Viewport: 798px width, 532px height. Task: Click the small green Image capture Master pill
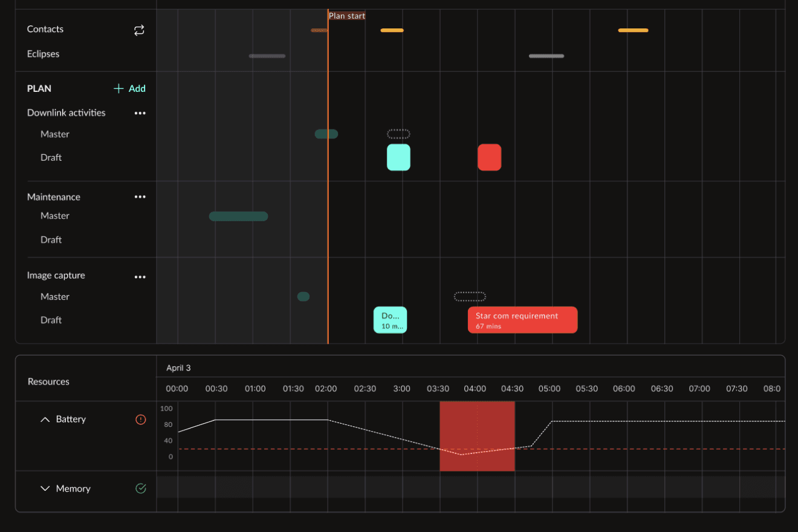tap(303, 296)
